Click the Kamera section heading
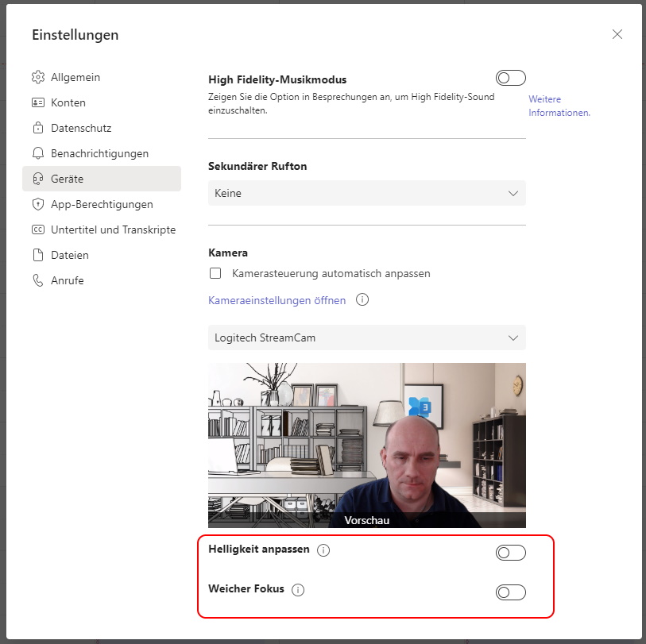 228,253
